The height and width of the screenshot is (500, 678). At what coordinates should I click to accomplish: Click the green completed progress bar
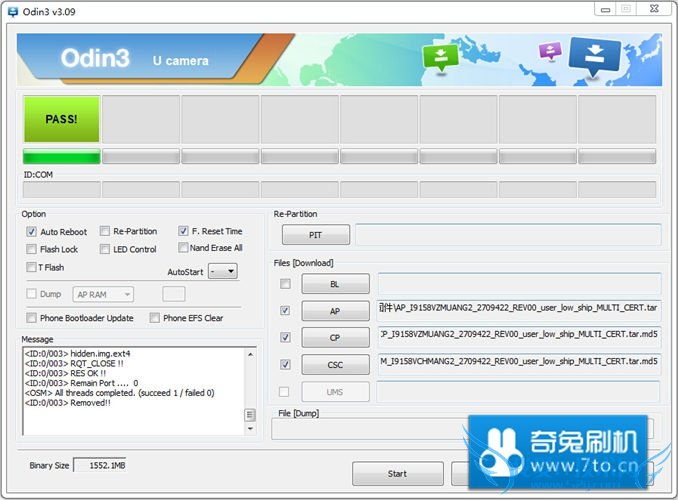(x=61, y=156)
